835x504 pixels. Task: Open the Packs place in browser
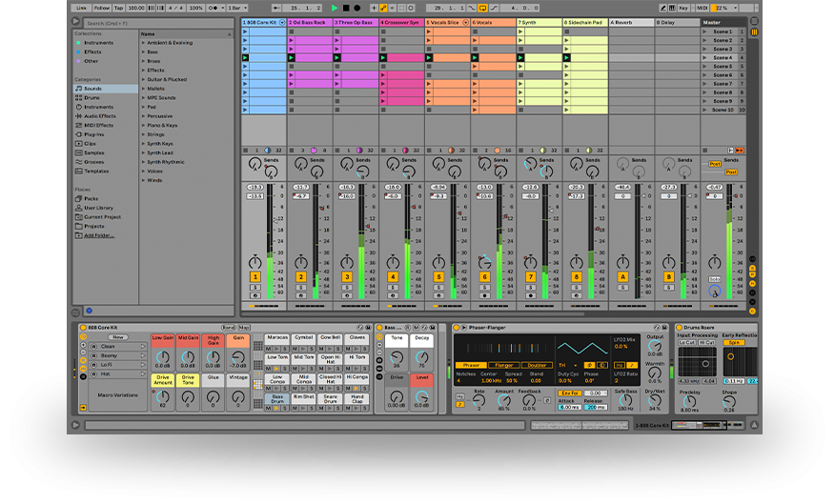91,198
